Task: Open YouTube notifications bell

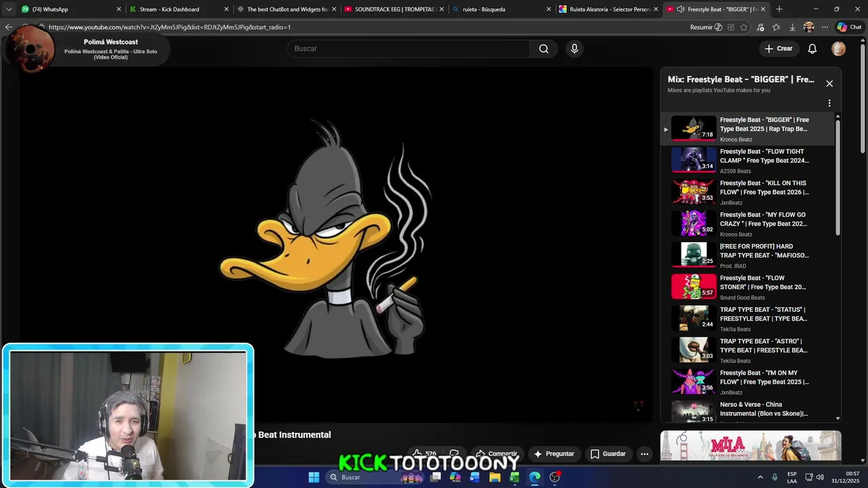Action: coord(812,49)
